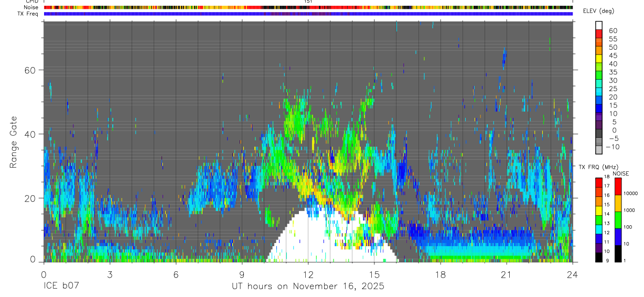This screenshot has height=297, width=644.
Task: Click the '18' hour tick on the x-axis
Action: pyautogui.click(x=441, y=274)
